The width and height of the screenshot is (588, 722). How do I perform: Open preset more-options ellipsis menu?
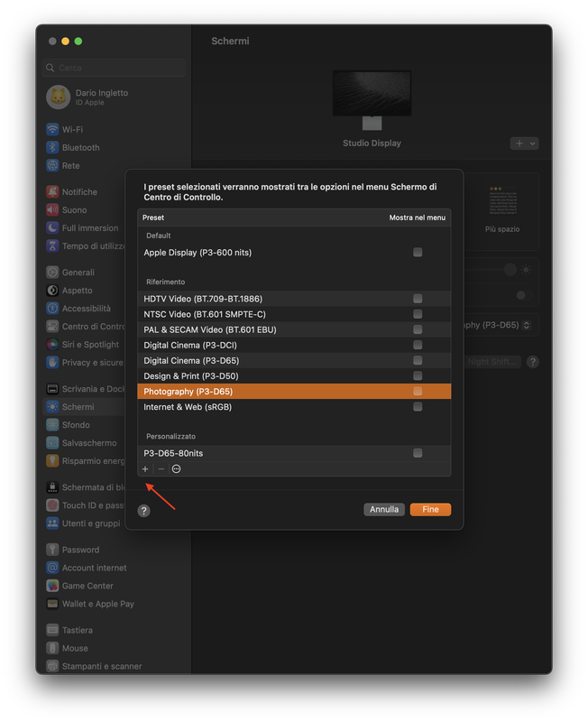point(176,468)
